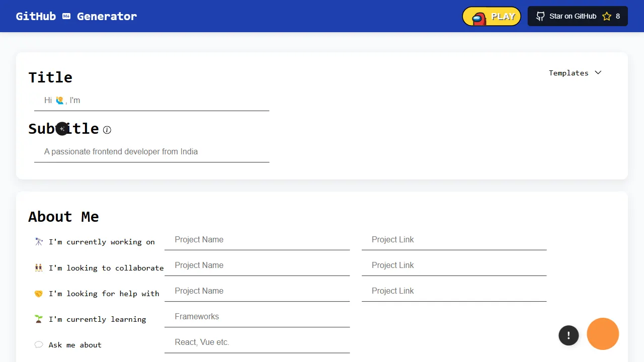The width and height of the screenshot is (644, 362).
Task: Expand the Templates dropdown
Action: coord(575,73)
